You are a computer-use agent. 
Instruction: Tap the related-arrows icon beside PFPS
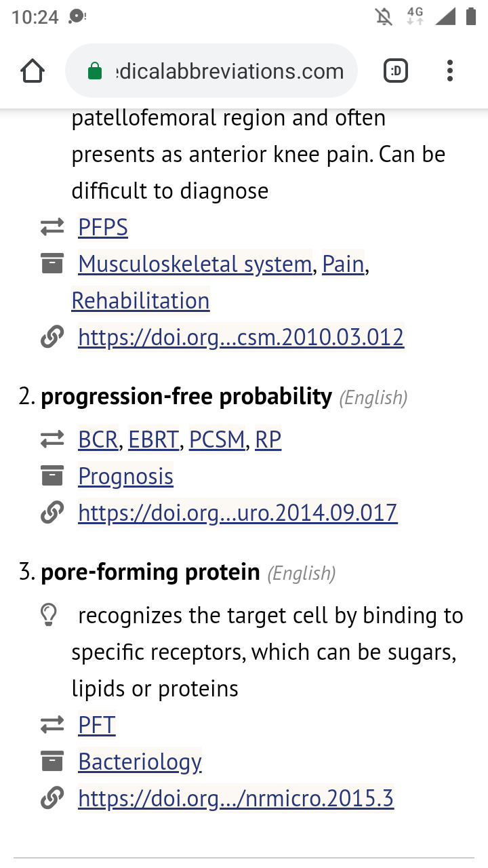(52, 227)
